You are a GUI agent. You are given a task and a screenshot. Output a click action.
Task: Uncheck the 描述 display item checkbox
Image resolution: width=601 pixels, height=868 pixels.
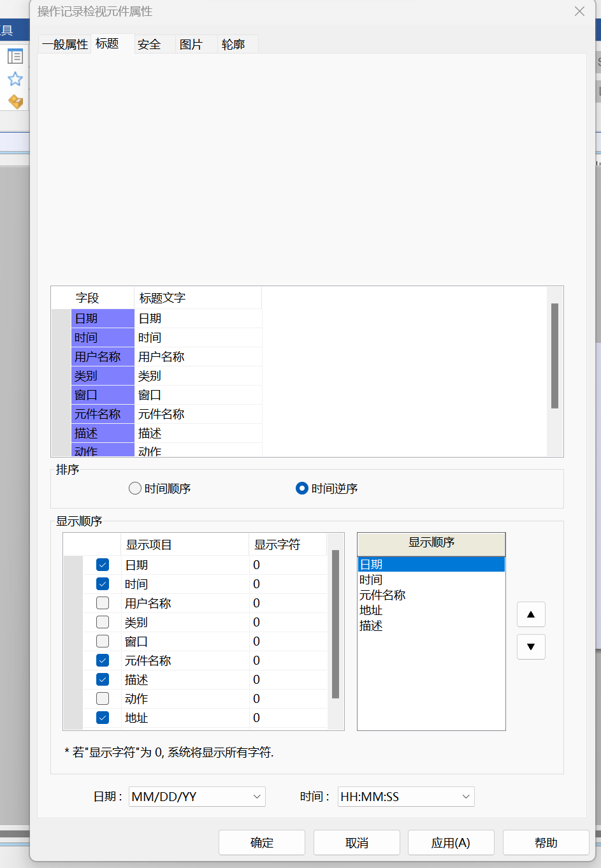click(103, 679)
